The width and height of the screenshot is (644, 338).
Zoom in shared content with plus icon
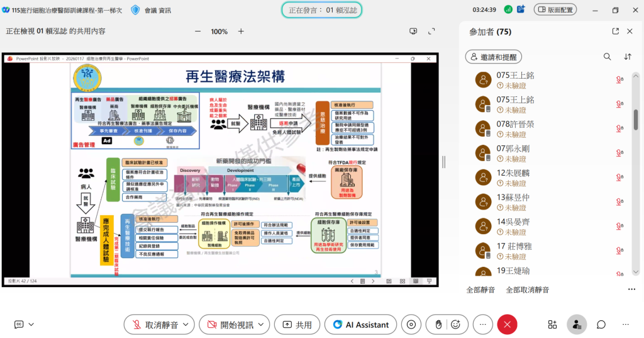(x=241, y=31)
